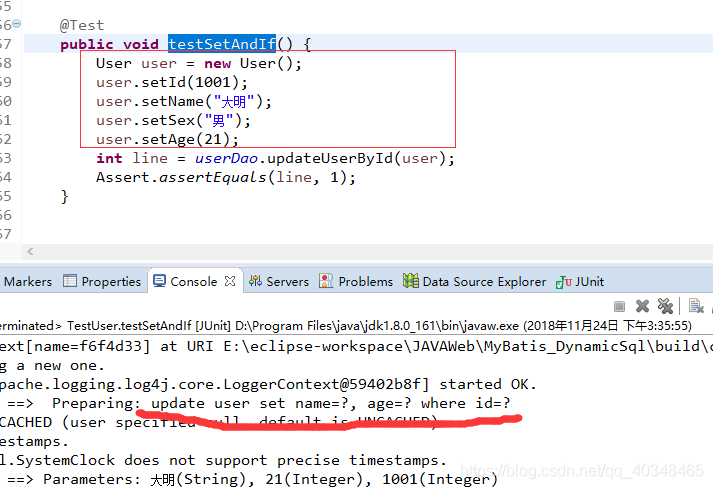This screenshot has height=489, width=713.
Task: Click the Terminate stop button in console
Action: [x=619, y=307]
